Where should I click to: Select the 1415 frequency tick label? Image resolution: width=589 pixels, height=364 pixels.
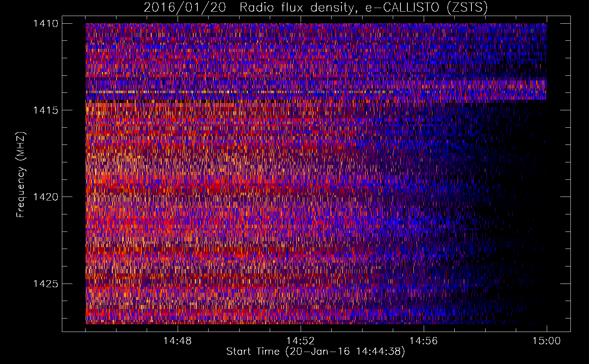click(46, 110)
